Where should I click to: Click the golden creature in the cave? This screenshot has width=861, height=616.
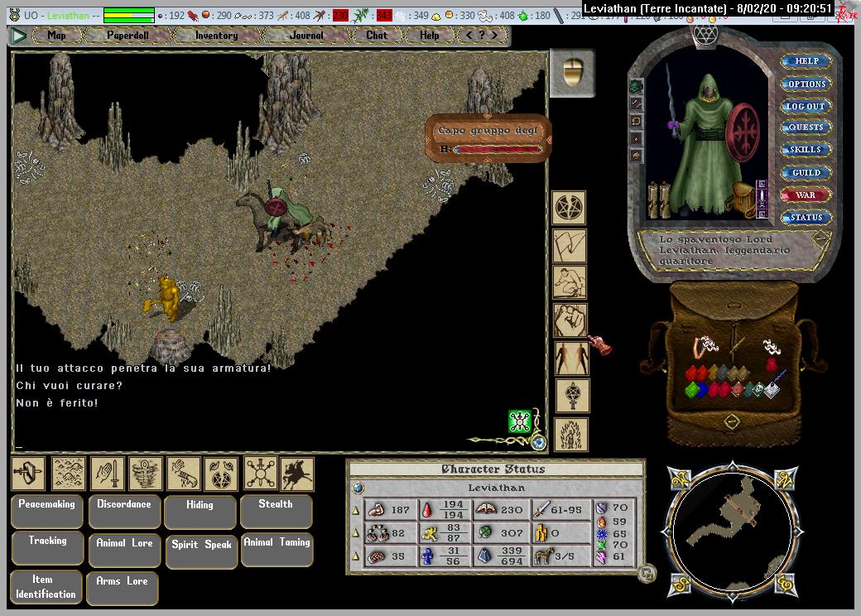165,297
